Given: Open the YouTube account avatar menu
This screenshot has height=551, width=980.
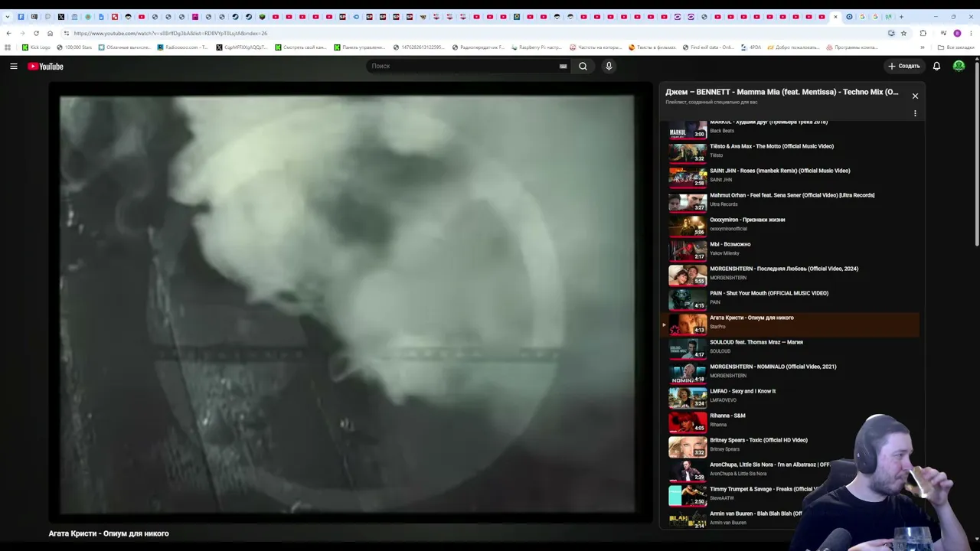Looking at the screenshot, I should pos(959,67).
